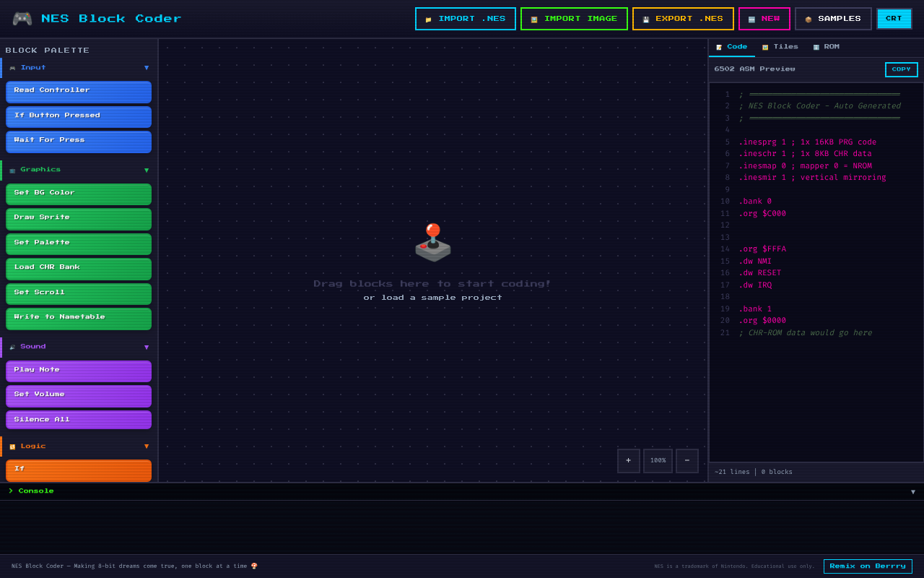Toggle CRT effect button
The height and width of the screenshot is (578, 924).
(894, 19)
